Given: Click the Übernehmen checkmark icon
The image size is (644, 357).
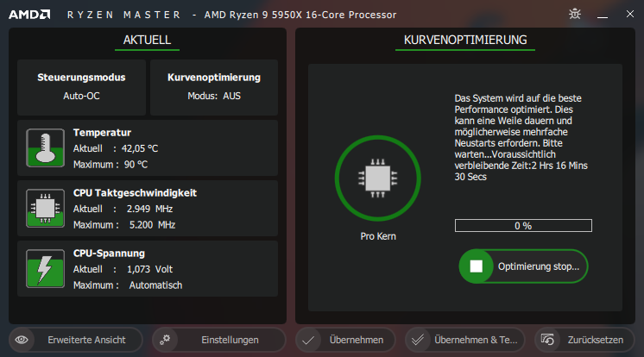Looking at the screenshot, I should click(308, 340).
